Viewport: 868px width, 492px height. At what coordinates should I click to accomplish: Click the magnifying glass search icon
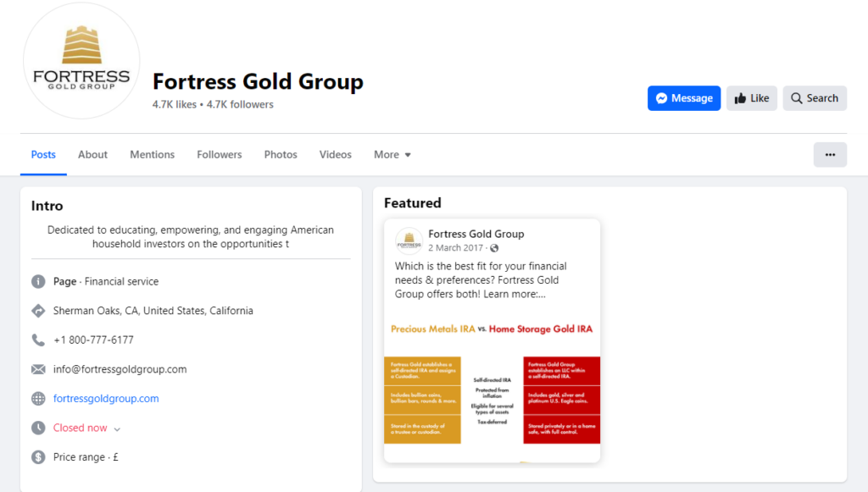click(797, 98)
